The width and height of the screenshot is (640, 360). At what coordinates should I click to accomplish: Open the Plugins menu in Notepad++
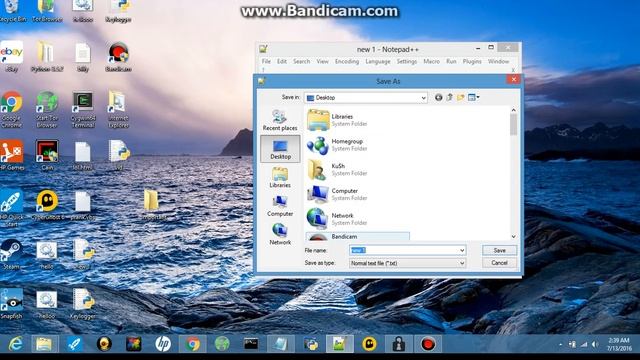pyautogui.click(x=472, y=61)
